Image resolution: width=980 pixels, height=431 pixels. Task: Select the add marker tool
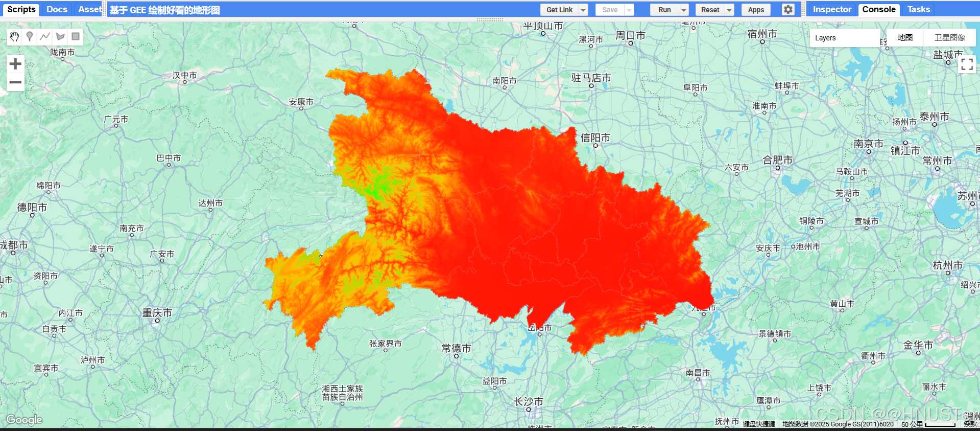30,36
